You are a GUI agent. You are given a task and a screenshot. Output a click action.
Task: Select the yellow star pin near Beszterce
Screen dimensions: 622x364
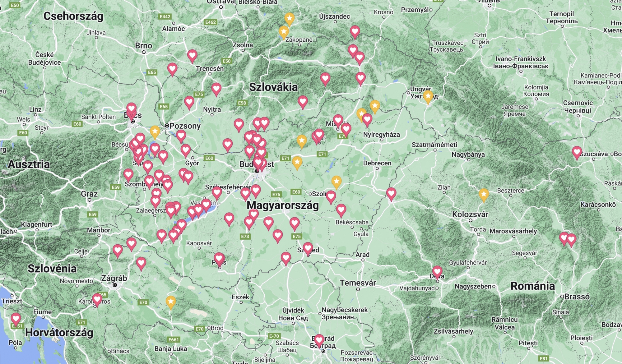pos(484,194)
